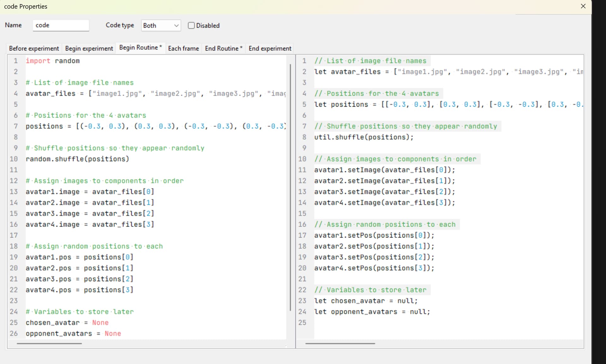Screen dimensions: 606x364
Task: Click the JavaScript pane horizontal scrollbar
Action: (x=340, y=343)
